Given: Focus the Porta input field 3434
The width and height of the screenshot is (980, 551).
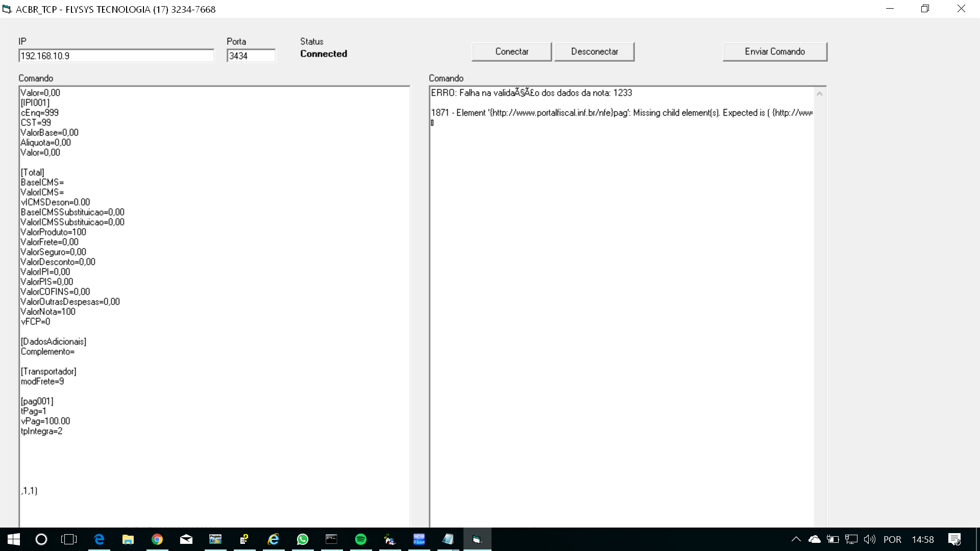Looking at the screenshot, I should (251, 56).
